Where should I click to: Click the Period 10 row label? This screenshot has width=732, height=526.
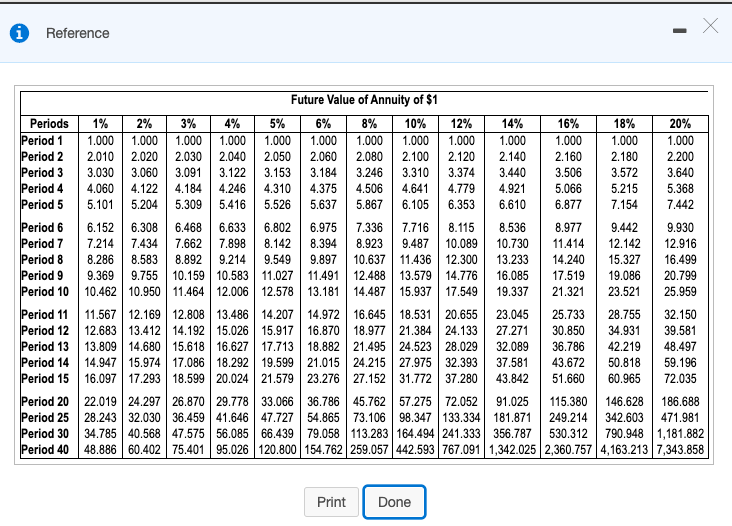tap(45, 292)
